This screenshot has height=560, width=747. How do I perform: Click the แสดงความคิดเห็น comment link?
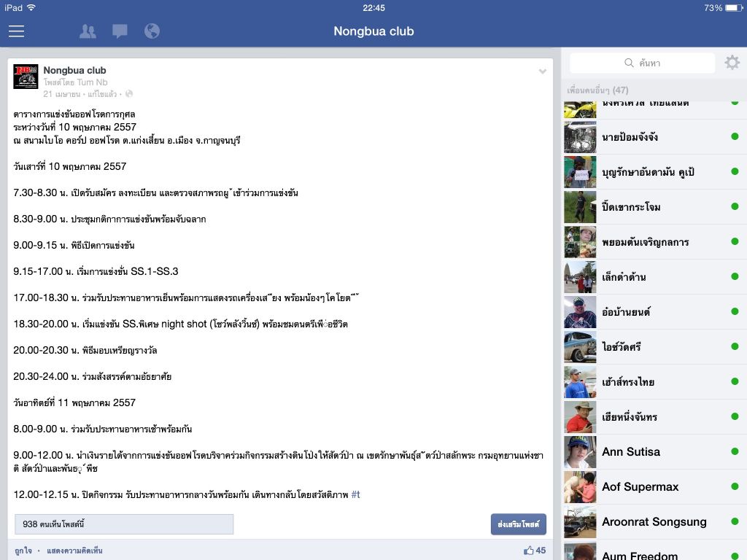click(75, 551)
